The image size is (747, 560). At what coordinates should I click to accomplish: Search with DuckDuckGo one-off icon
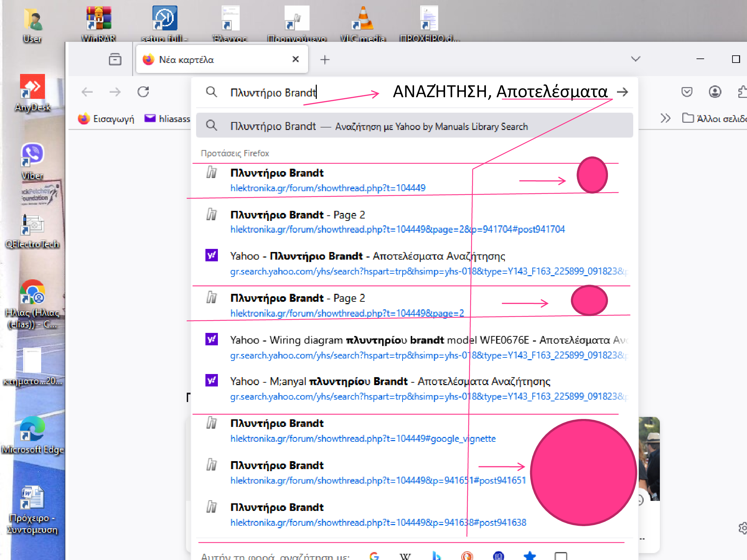(x=467, y=556)
